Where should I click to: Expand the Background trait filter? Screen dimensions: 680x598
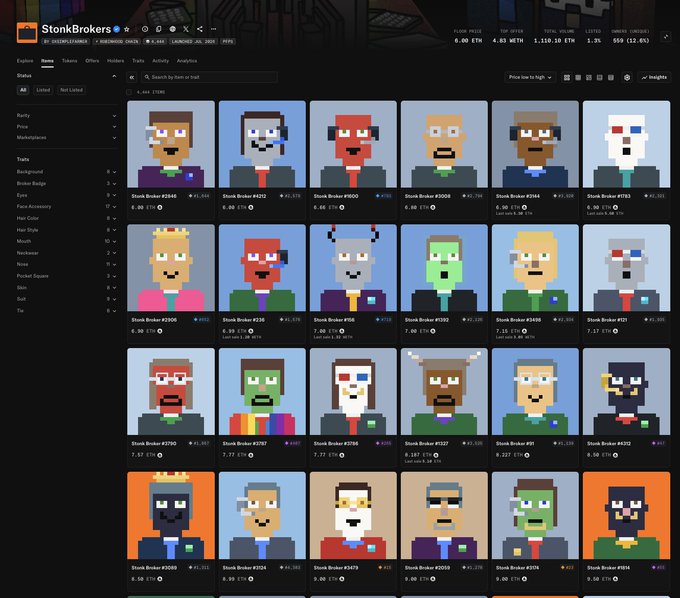66,172
